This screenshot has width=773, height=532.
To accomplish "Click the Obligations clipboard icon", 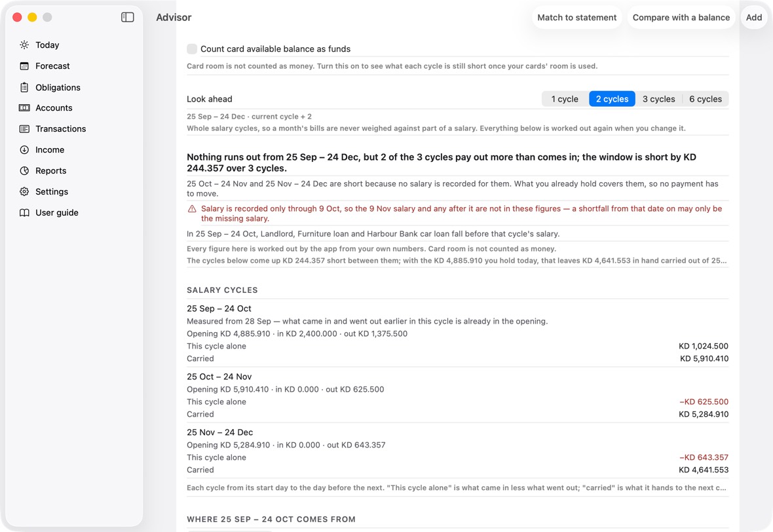I will pyautogui.click(x=24, y=87).
